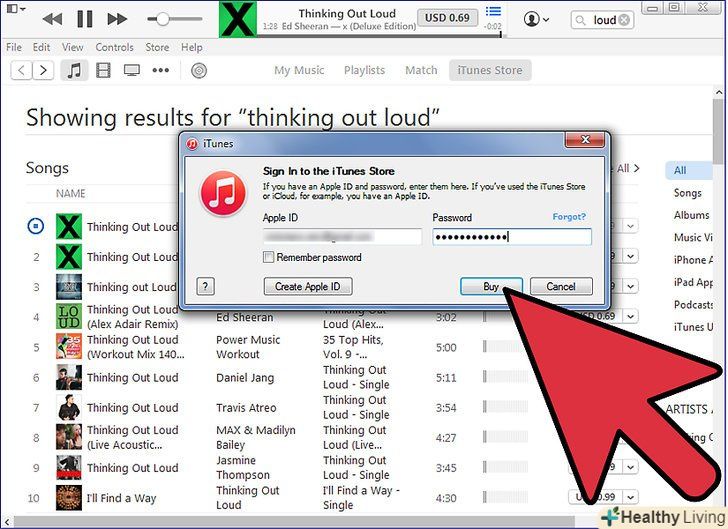Open price dropdown arrow for song row 1
Screen dimensions: 728x529
tap(630, 227)
